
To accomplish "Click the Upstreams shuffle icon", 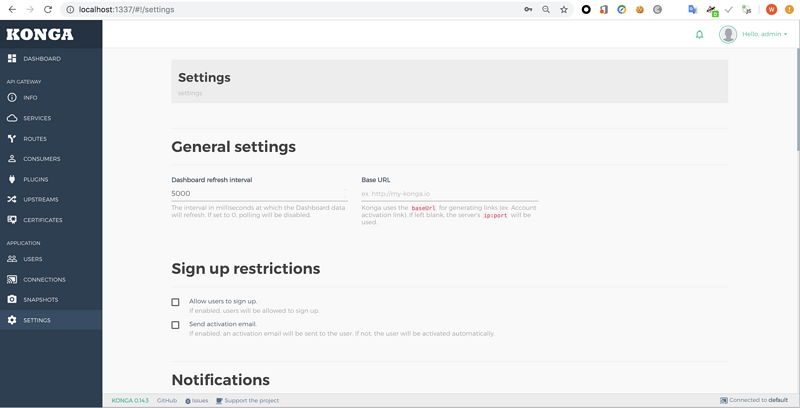I will (x=12, y=200).
